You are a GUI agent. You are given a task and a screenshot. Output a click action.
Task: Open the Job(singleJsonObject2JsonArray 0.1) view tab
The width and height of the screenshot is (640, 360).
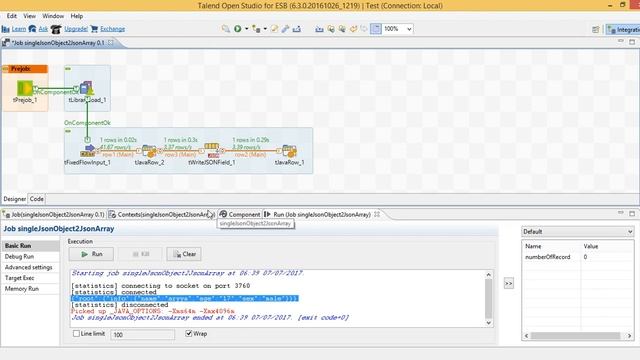tap(54, 214)
